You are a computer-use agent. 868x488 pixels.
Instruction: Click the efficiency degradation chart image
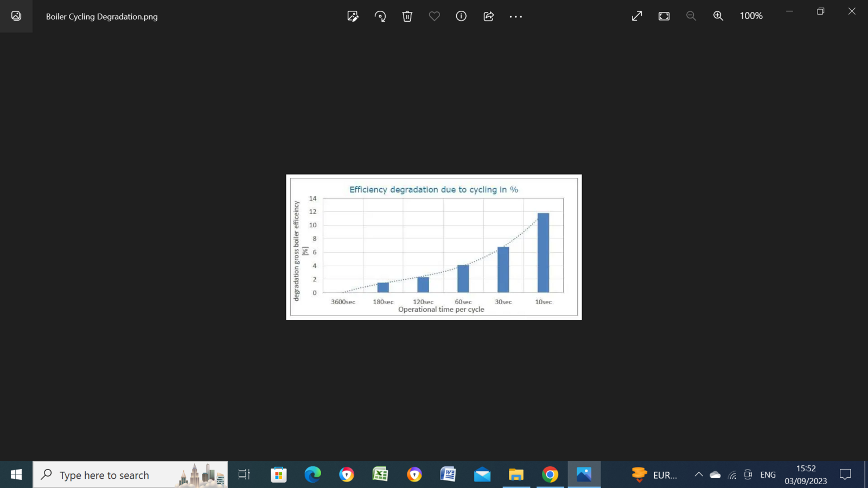(434, 247)
